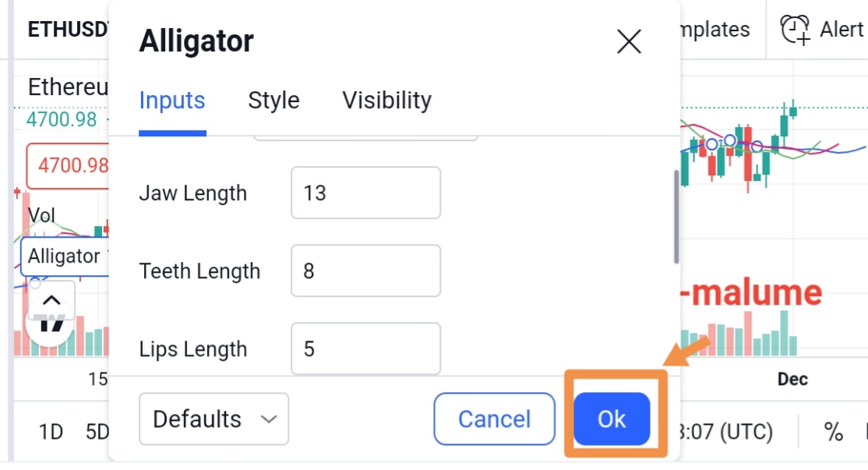Click the Lips Length input field
Screen dimensions: 868x470
coord(366,348)
